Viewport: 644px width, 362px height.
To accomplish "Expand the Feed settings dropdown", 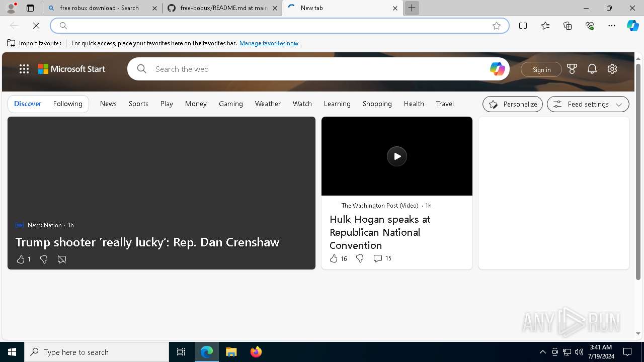I will pyautogui.click(x=588, y=104).
